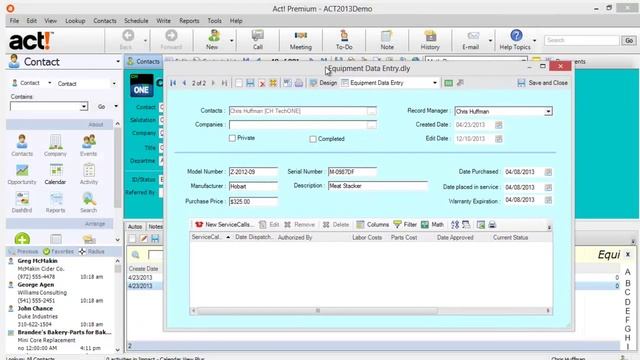
Task: Open the New button dropdown arrow
Action: [231, 40]
